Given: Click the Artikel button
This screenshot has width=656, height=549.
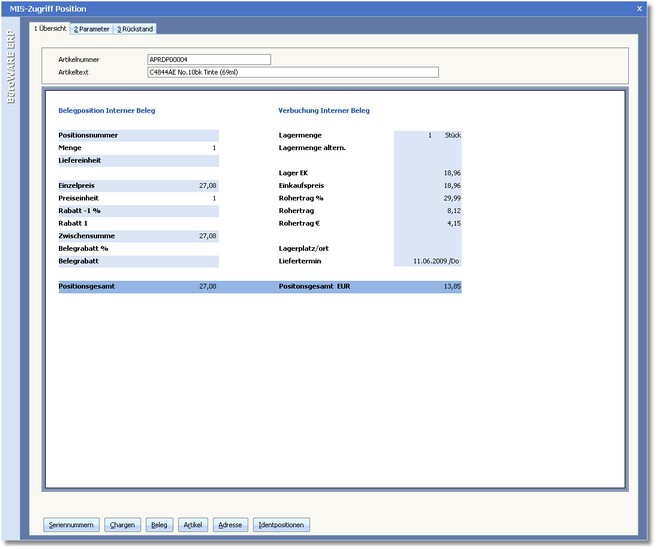Looking at the screenshot, I should (193, 524).
